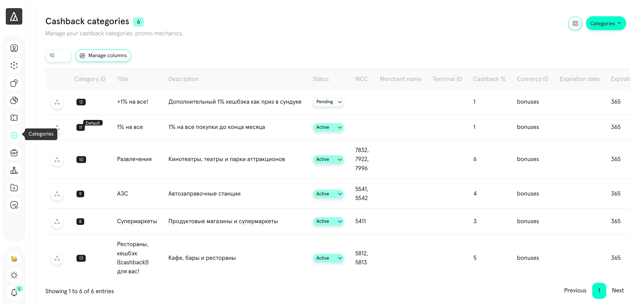
Task: Click the Cashback % column header
Action: (x=489, y=79)
